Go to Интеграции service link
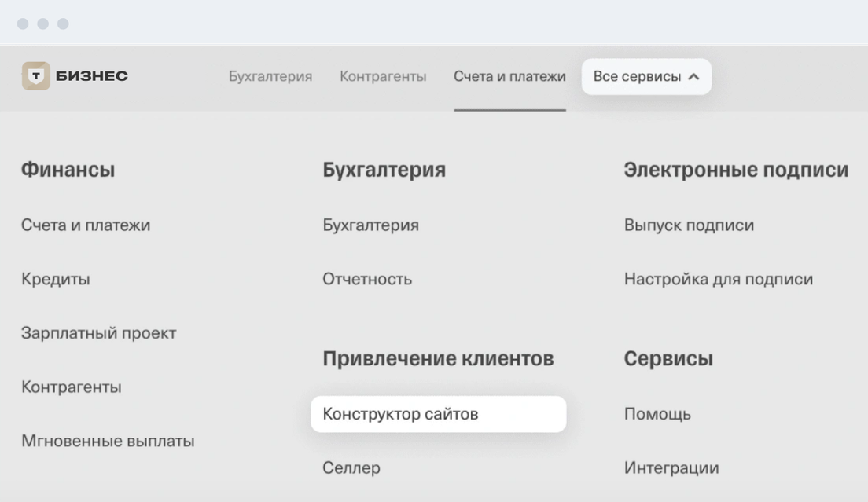Image resolution: width=868 pixels, height=502 pixels. click(671, 468)
